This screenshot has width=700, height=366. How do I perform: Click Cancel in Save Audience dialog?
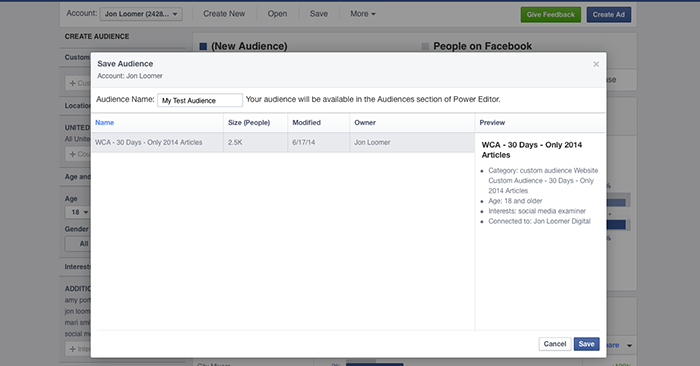pyautogui.click(x=554, y=344)
